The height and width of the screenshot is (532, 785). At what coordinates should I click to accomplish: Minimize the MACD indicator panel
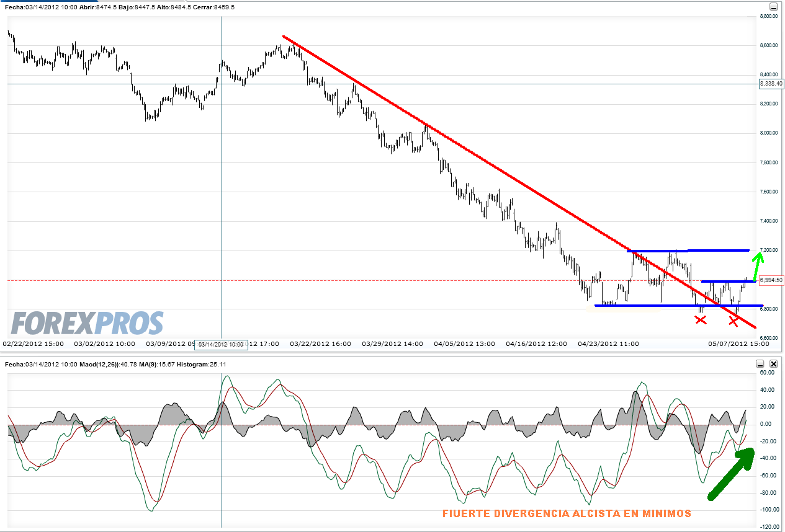tap(760, 364)
